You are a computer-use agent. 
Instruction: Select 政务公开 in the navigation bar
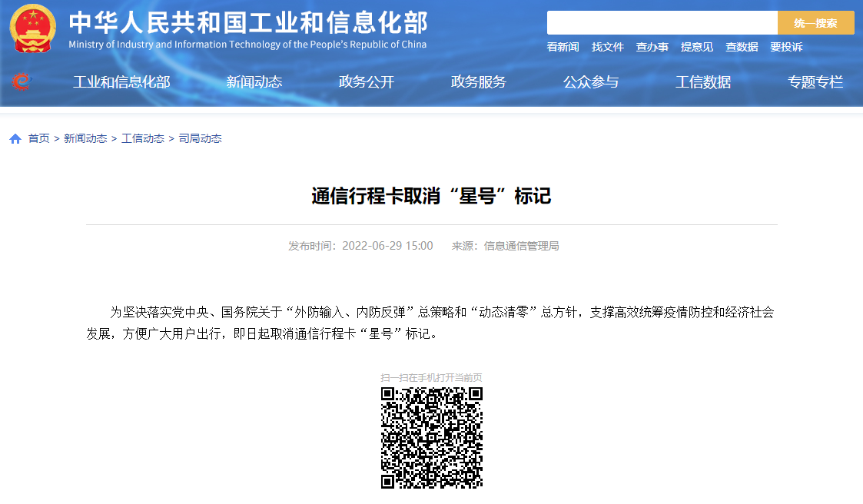[367, 82]
